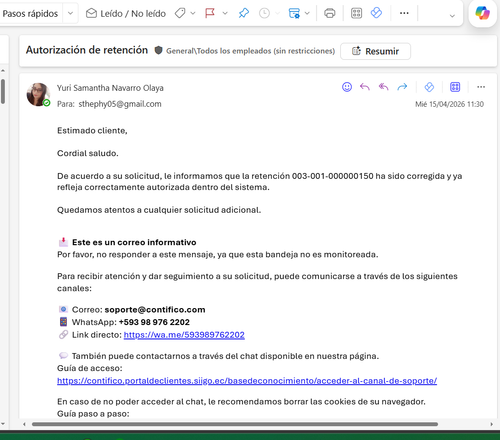Reply to the message with the reply arrow
Screen dimensions: 500x440
365,87
